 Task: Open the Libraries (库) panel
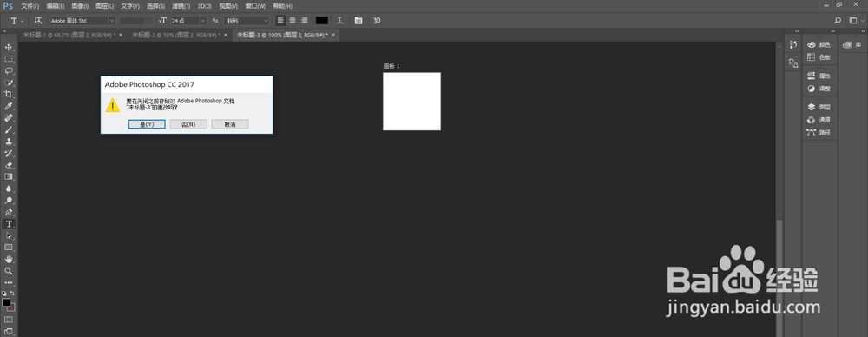tap(852, 45)
